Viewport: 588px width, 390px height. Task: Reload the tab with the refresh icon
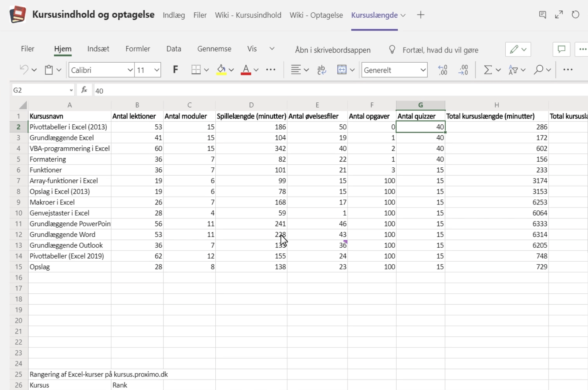coord(576,15)
